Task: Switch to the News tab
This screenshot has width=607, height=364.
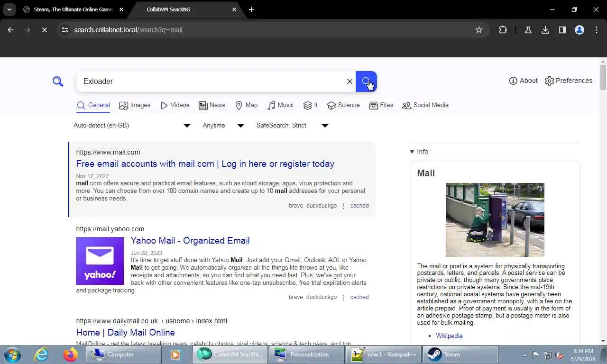Action: [x=212, y=105]
